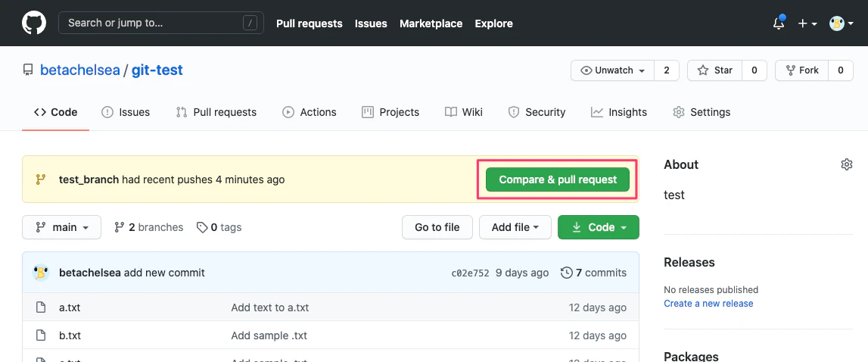Screen dimensions: 868x362
Task: Open the user avatar menu
Action: point(842,23)
